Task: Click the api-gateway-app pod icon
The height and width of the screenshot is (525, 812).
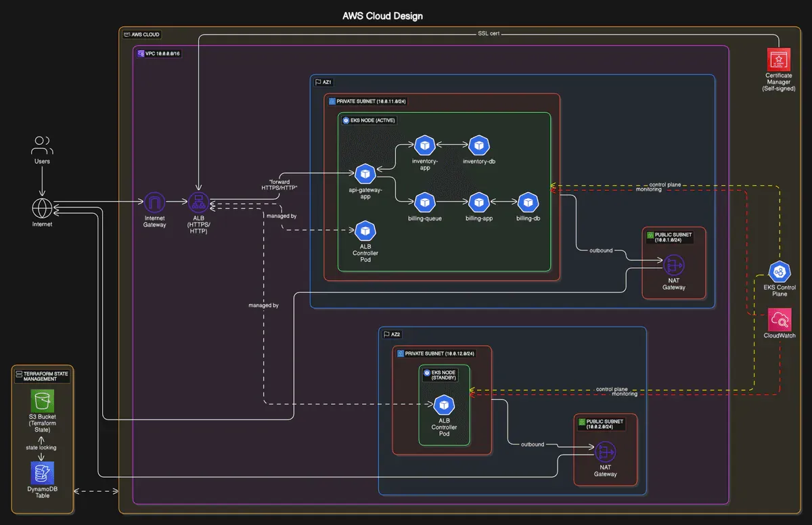Action: (365, 174)
